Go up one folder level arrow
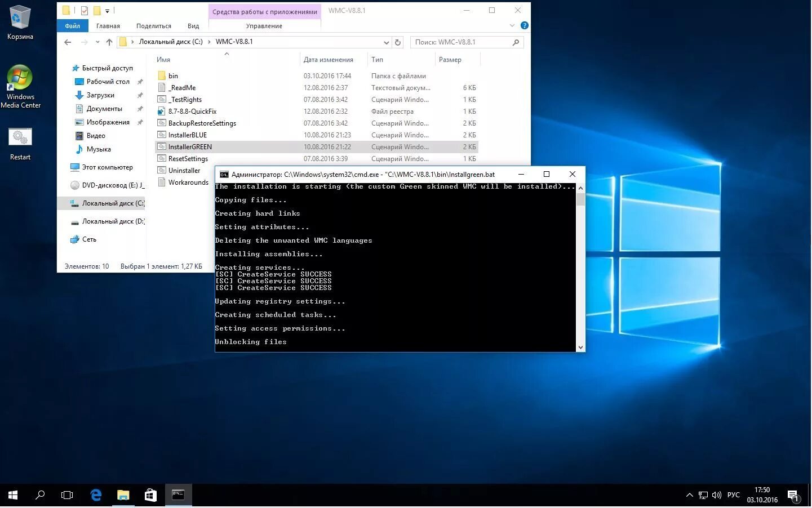Image resolution: width=812 pixels, height=508 pixels. [109, 42]
